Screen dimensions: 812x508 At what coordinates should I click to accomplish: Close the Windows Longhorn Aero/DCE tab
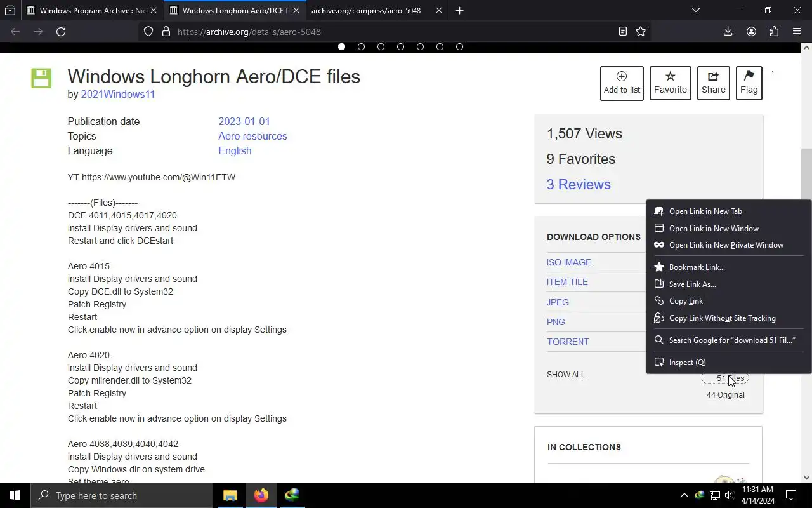point(296,10)
